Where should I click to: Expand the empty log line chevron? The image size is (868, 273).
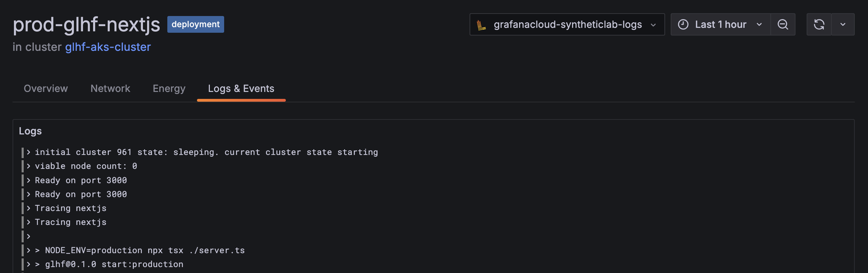[x=29, y=236]
